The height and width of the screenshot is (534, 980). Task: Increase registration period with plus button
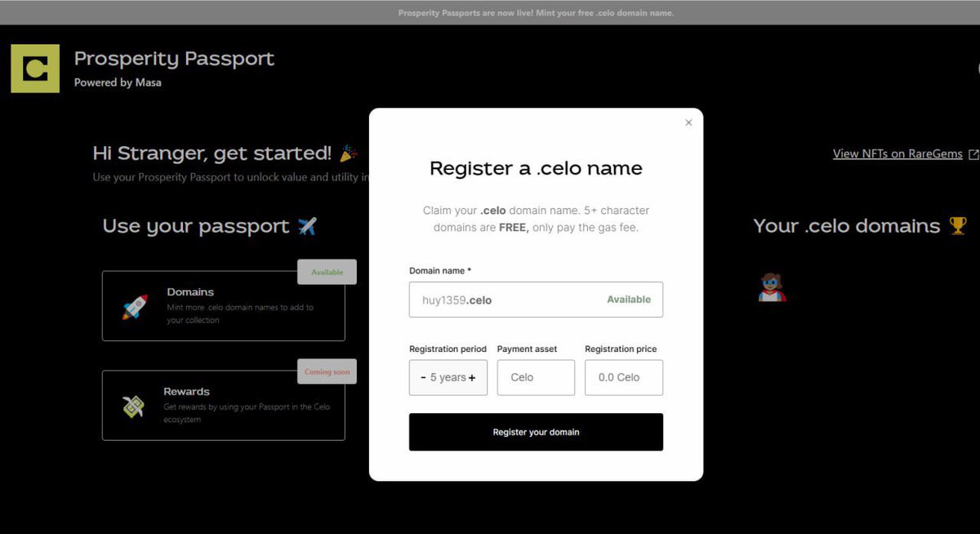pyautogui.click(x=472, y=377)
